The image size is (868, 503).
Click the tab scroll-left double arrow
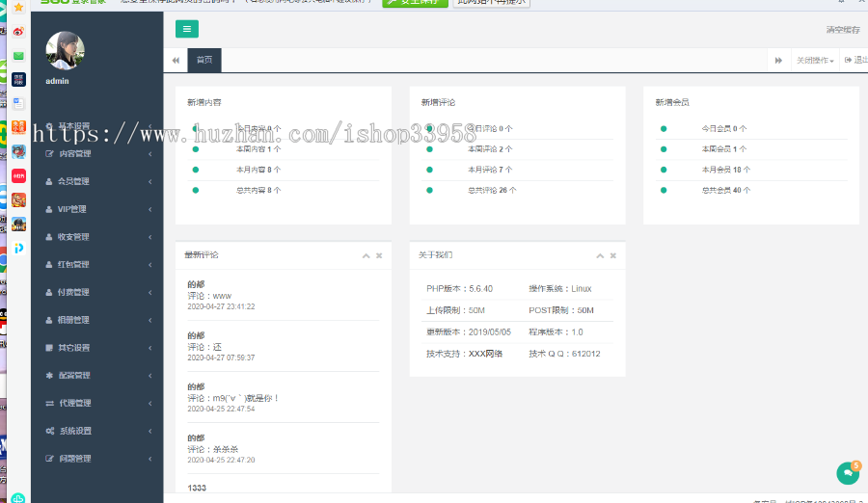pos(176,61)
